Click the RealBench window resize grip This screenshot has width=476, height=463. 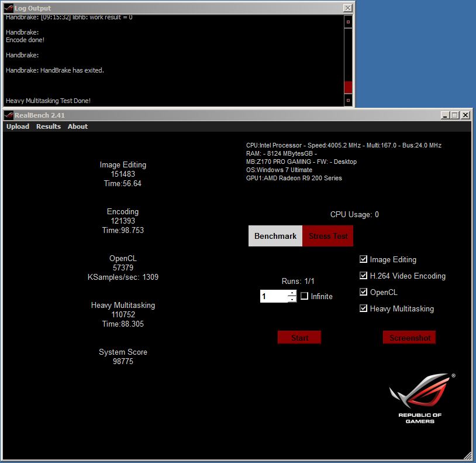[468, 456]
